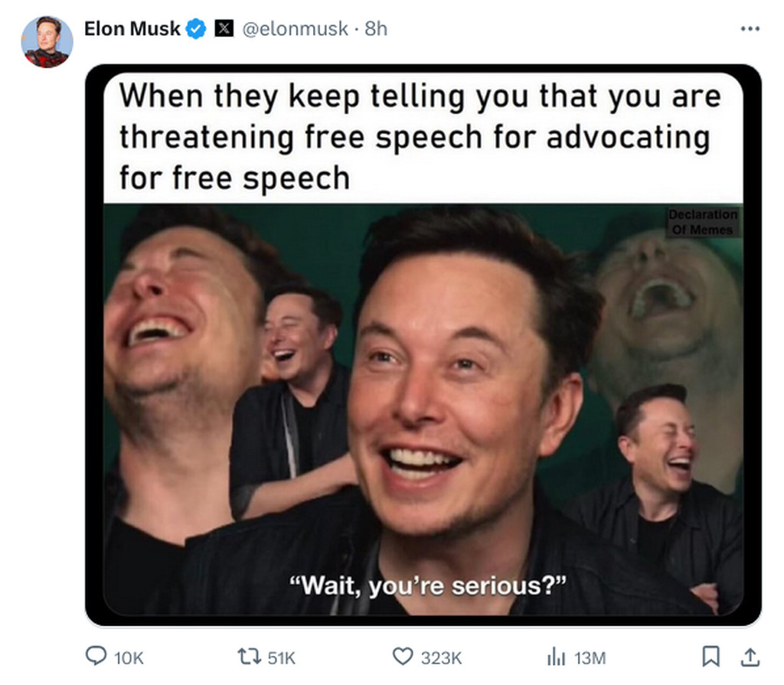
Task: Click the share upload arrow icon
Action: [750, 657]
